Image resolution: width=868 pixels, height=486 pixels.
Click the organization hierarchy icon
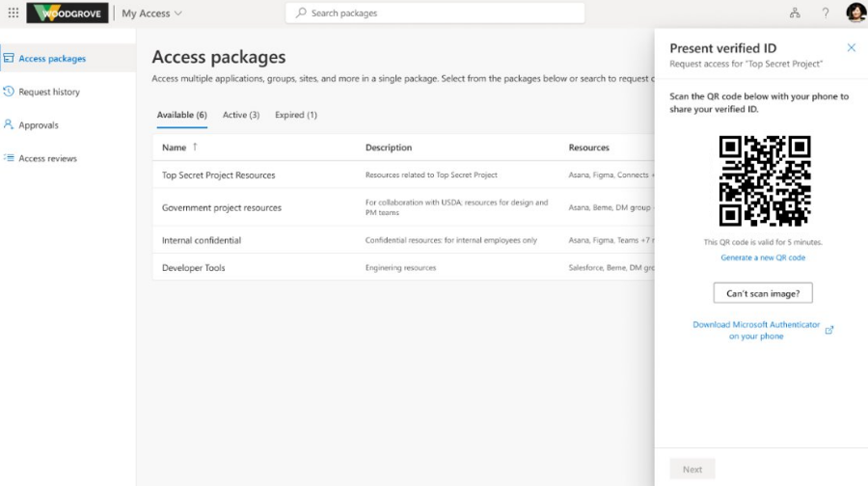[795, 13]
